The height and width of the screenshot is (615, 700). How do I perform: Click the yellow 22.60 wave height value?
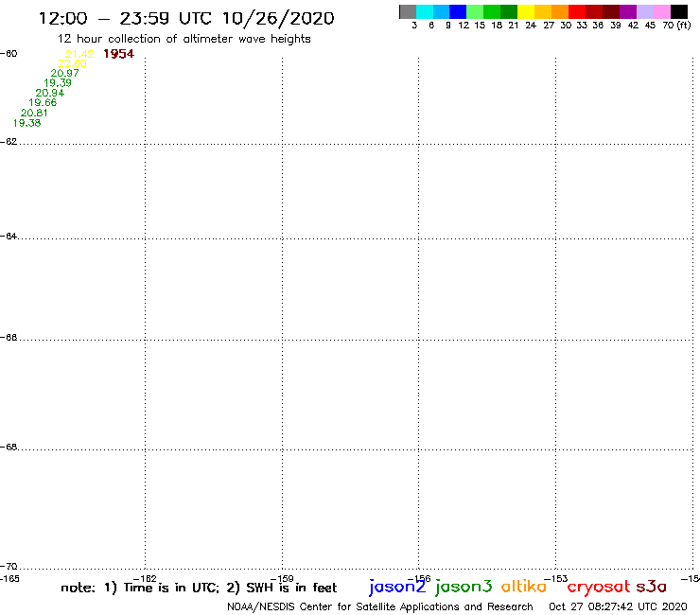[72, 63]
